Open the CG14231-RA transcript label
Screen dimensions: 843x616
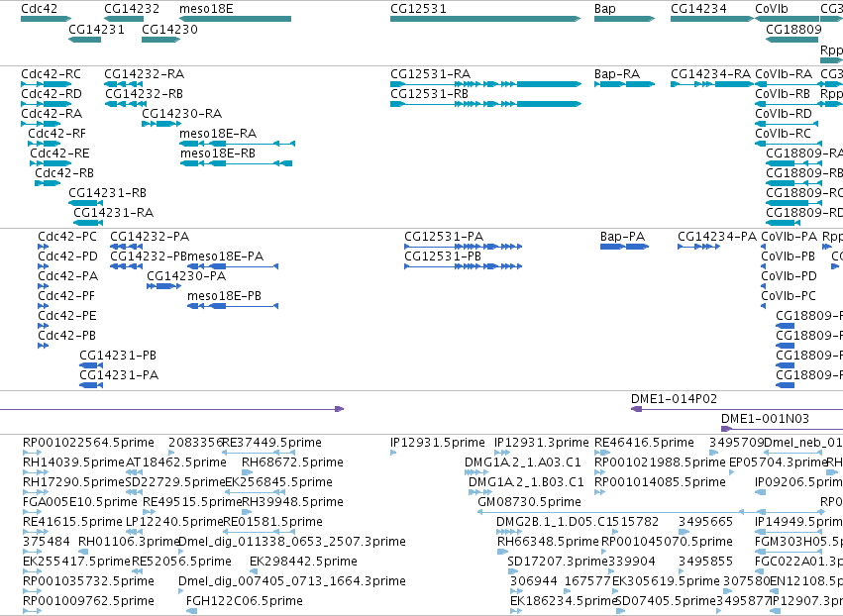click(x=114, y=212)
